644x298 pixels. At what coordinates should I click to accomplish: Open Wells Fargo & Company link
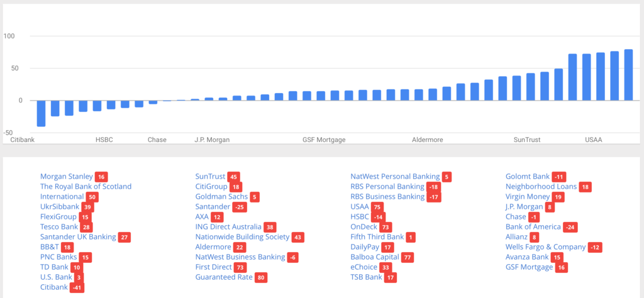pyautogui.click(x=546, y=246)
